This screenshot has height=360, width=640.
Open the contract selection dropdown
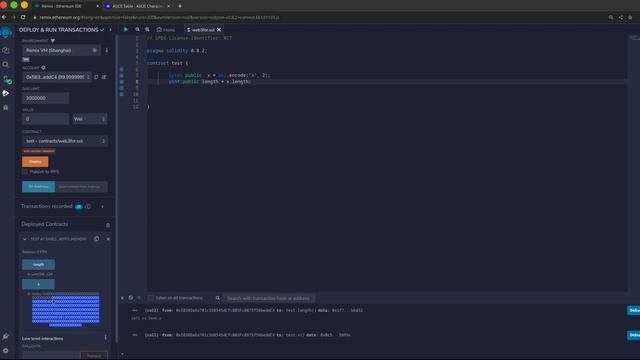coord(65,141)
